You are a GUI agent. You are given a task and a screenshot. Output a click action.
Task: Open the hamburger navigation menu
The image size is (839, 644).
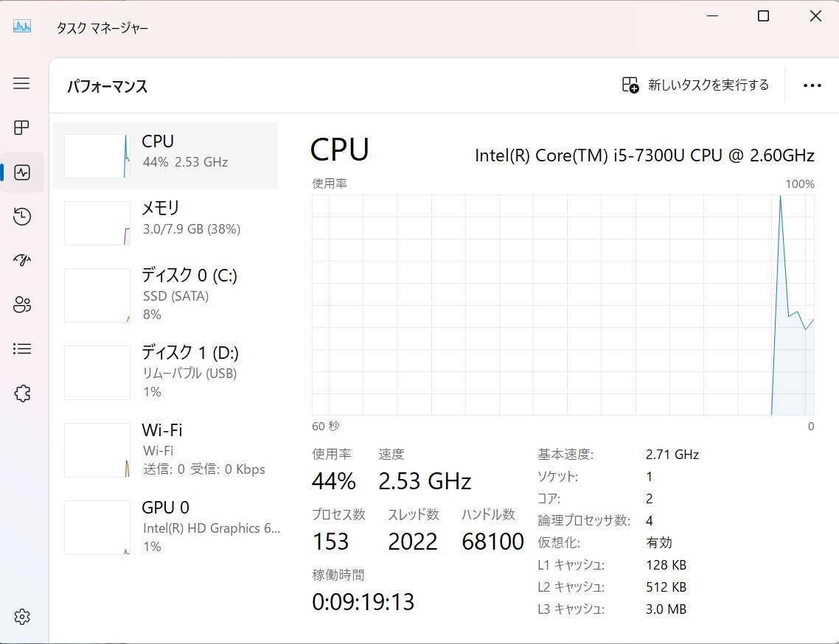click(x=21, y=83)
